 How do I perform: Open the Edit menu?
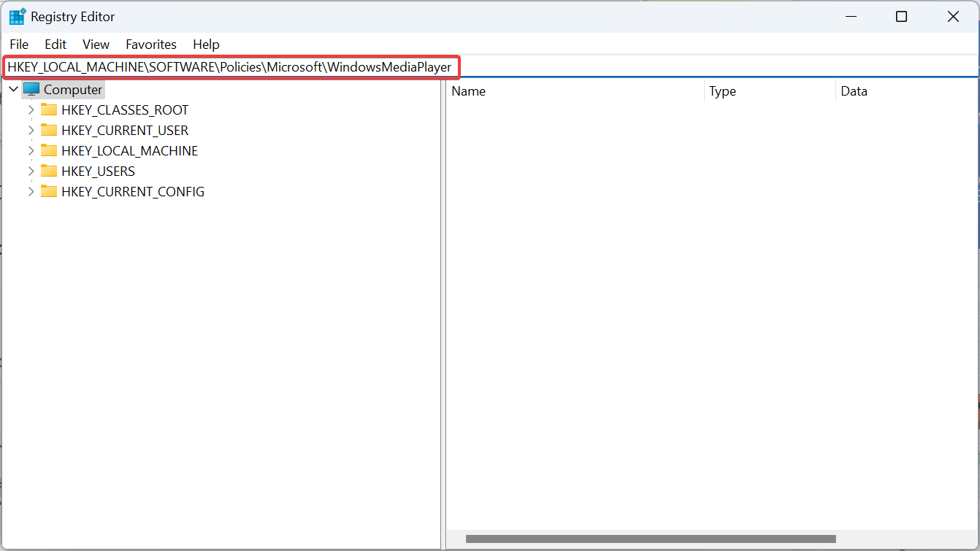55,44
